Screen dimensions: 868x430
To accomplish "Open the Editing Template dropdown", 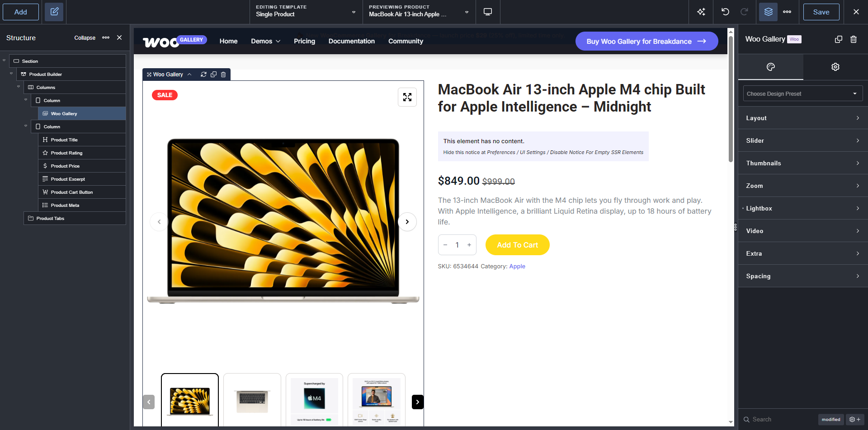I will pyautogui.click(x=306, y=12).
